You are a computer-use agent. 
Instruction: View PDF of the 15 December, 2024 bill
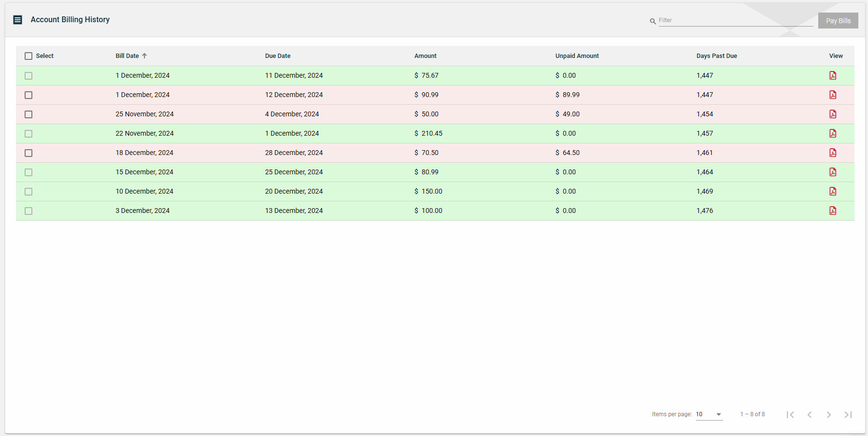(833, 172)
